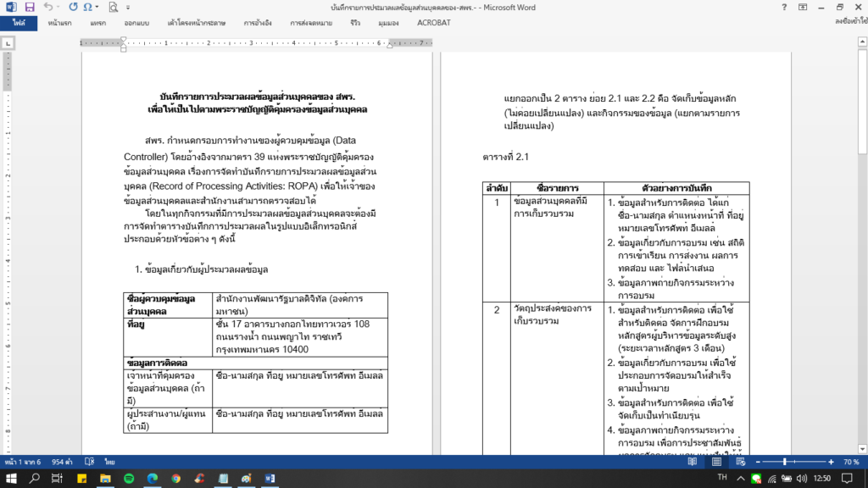This screenshot has height=488, width=868.
Task: Open Ribbon Display Options
Action: [802, 7]
